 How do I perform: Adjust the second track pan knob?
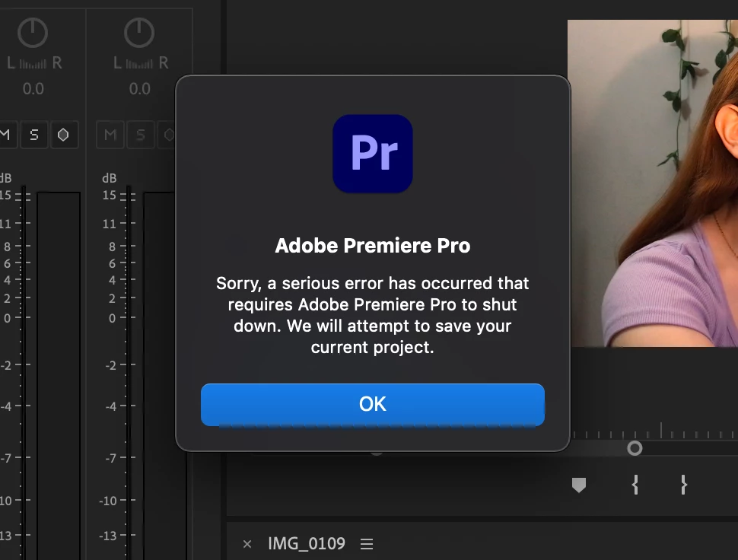point(138,33)
